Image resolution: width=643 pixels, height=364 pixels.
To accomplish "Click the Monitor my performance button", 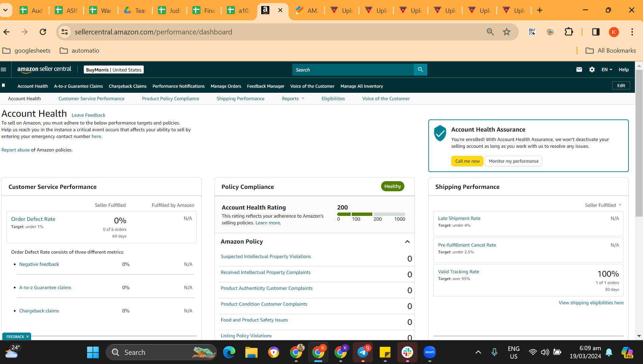I will [x=514, y=161].
